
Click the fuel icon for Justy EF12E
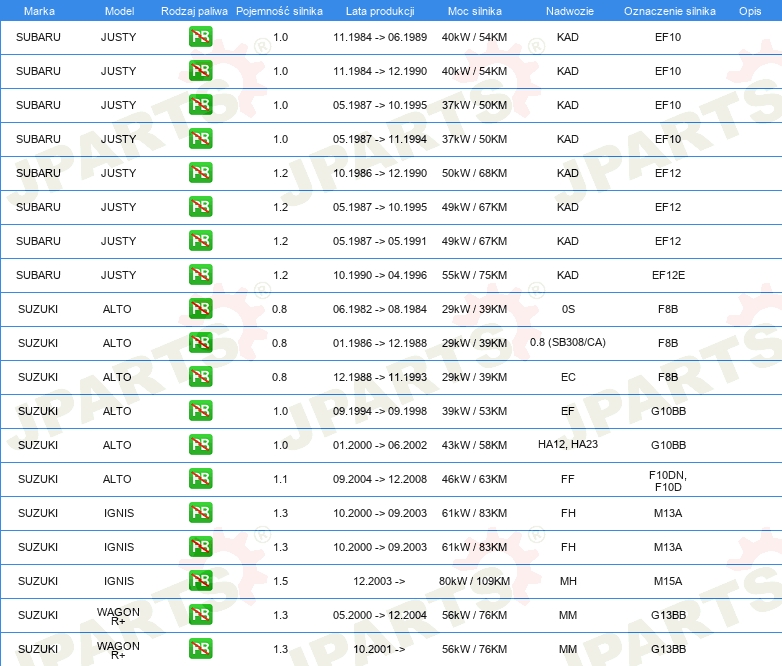[200, 274]
